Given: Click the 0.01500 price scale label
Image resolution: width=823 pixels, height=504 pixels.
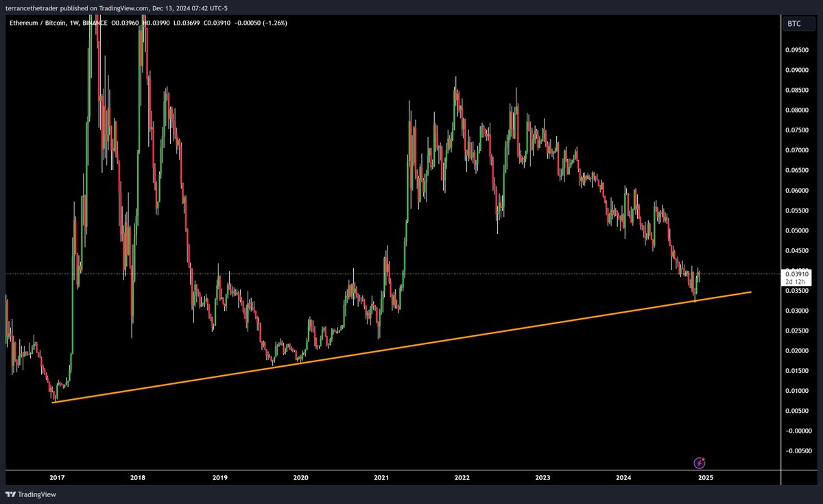Looking at the screenshot, I should [798, 371].
